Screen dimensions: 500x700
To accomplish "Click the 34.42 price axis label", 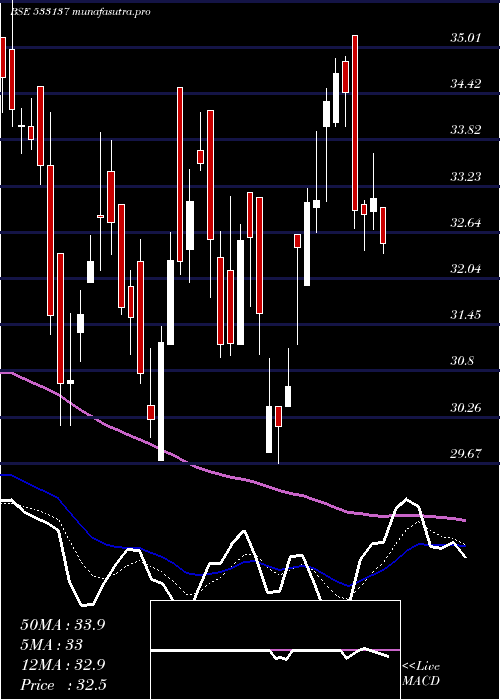I will pos(466,83).
